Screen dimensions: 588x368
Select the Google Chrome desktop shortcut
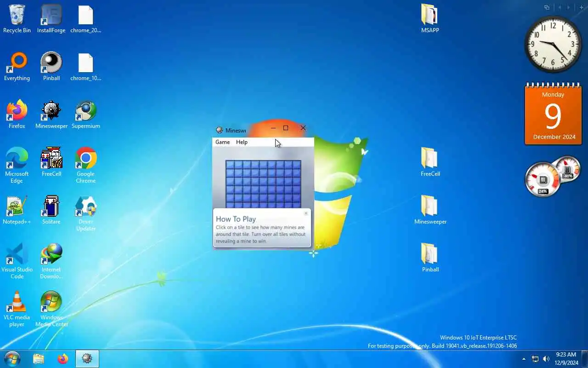(x=86, y=165)
